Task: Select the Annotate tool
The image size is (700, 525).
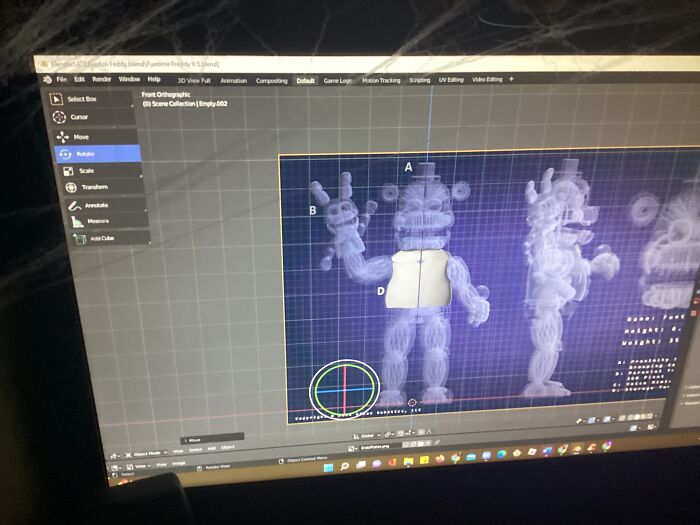Action: [x=105, y=205]
